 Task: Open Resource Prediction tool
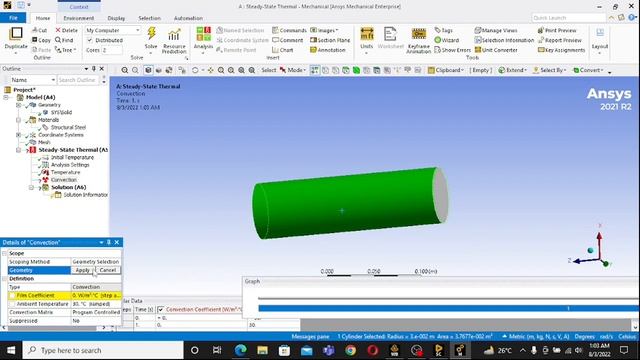(174, 40)
